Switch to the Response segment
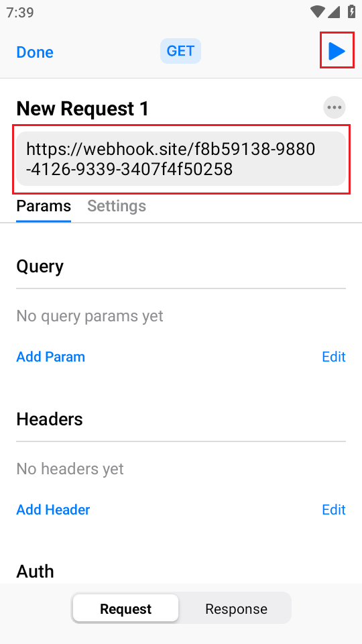Viewport: 362px width, 644px height. [x=236, y=608]
